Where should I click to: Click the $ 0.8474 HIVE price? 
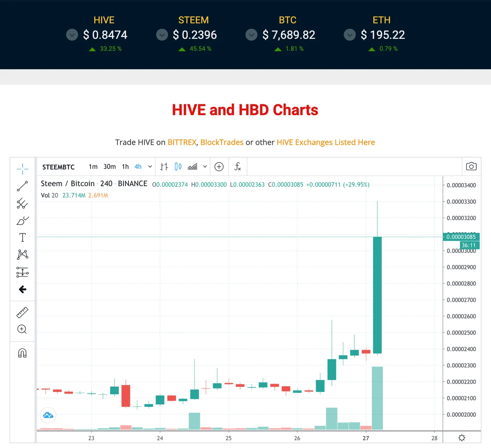[105, 35]
